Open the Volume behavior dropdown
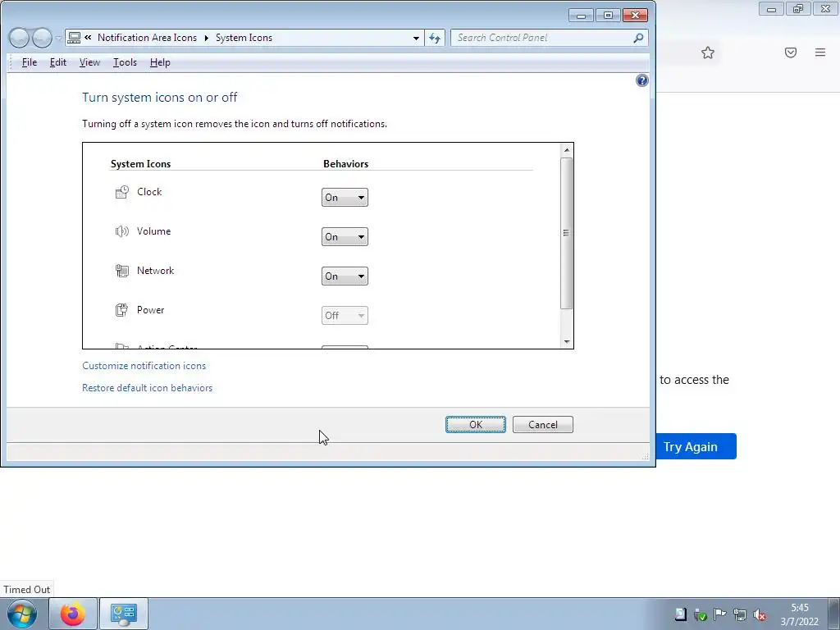840x630 pixels. [345, 237]
